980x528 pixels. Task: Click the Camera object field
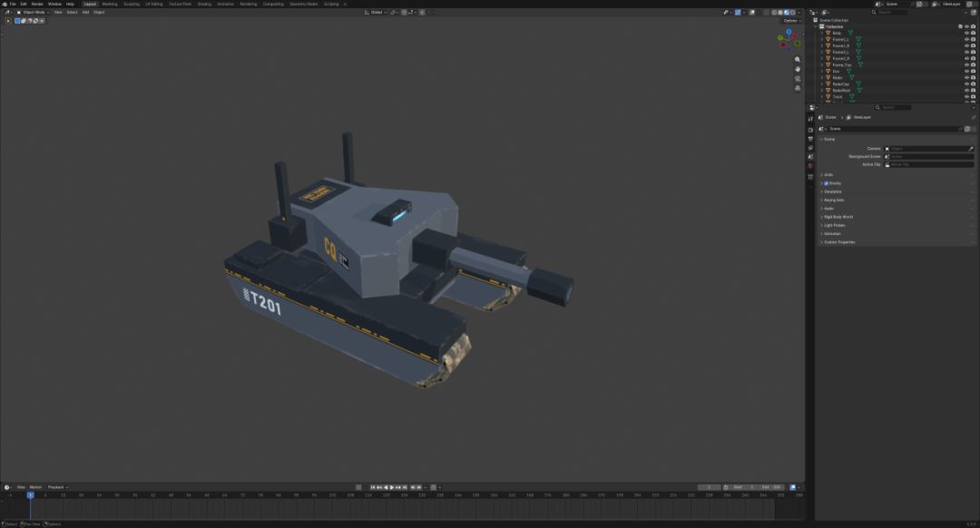[x=928, y=149]
